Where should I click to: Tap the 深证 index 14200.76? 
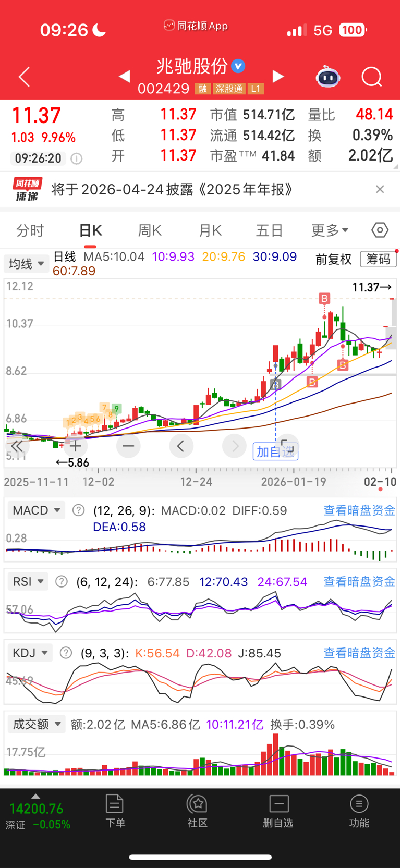point(37,809)
